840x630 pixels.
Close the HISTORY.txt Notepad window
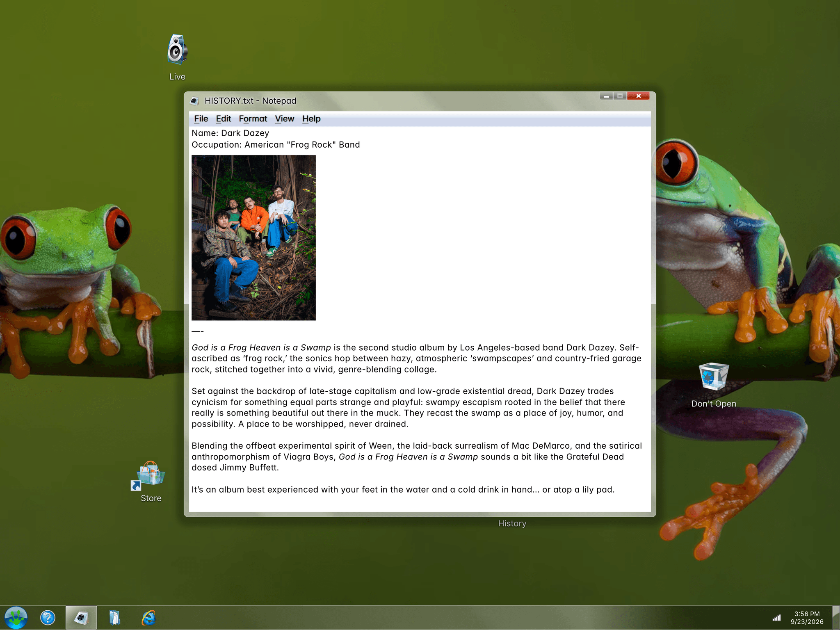pos(638,96)
